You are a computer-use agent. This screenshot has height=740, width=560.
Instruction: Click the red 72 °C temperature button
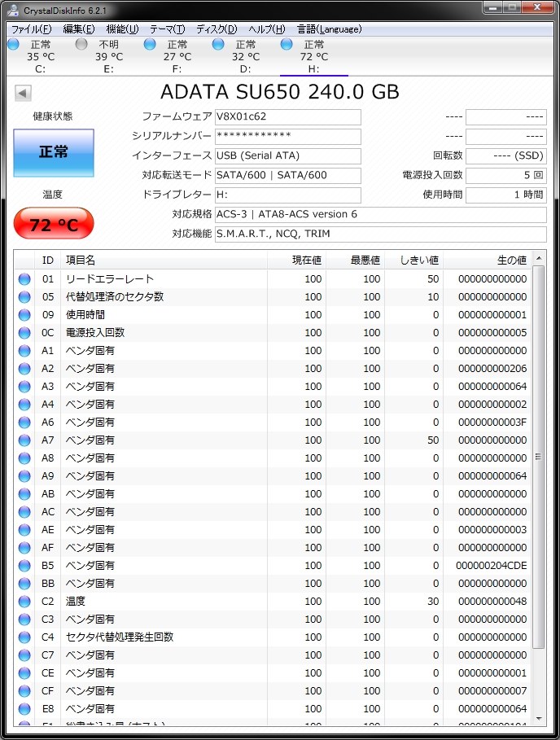[x=54, y=224]
